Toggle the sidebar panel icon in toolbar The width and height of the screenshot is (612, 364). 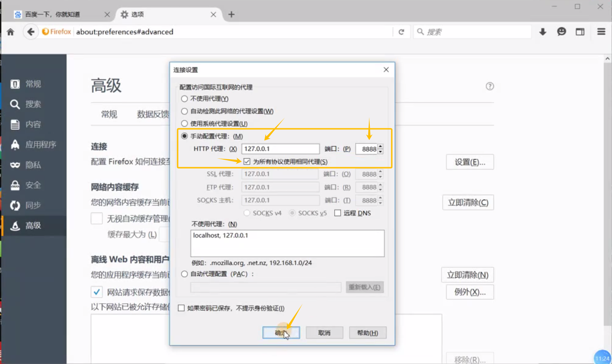(x=580, y=32)
